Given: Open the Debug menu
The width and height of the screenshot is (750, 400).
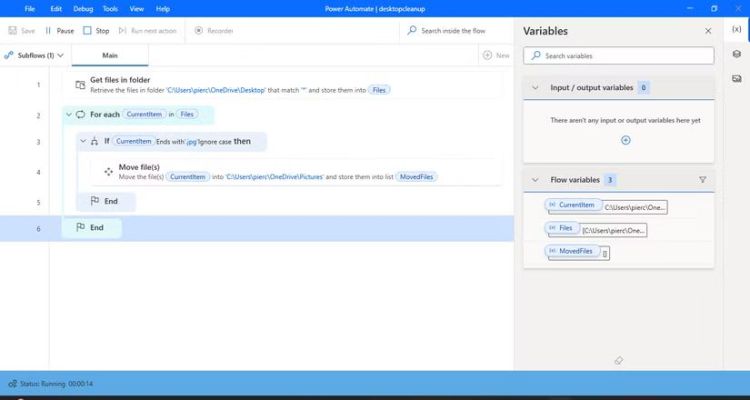Looking at the screenshot, I should click(83, 8).
